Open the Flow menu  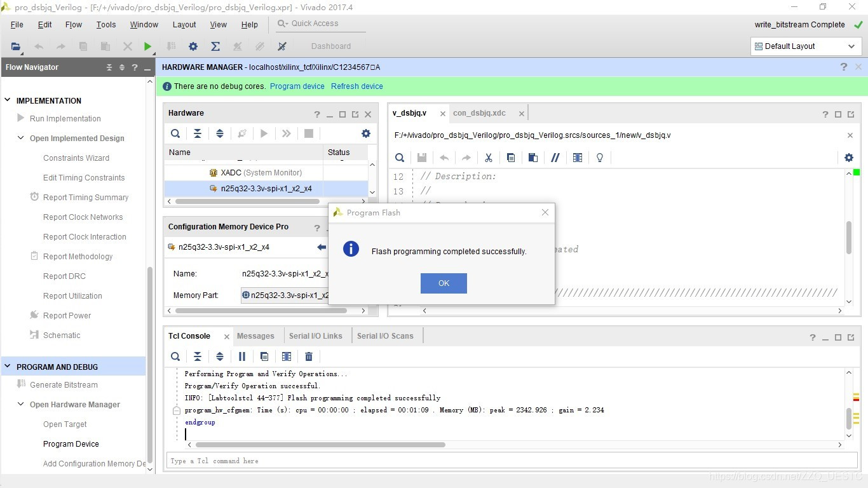(74, 25)
